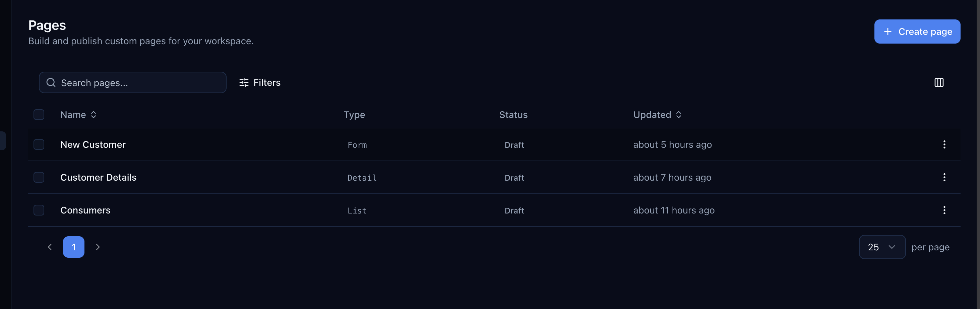Go to next page with the arrow
The height and width of the screenshot is (309, 980).
[x=98, y=247]
